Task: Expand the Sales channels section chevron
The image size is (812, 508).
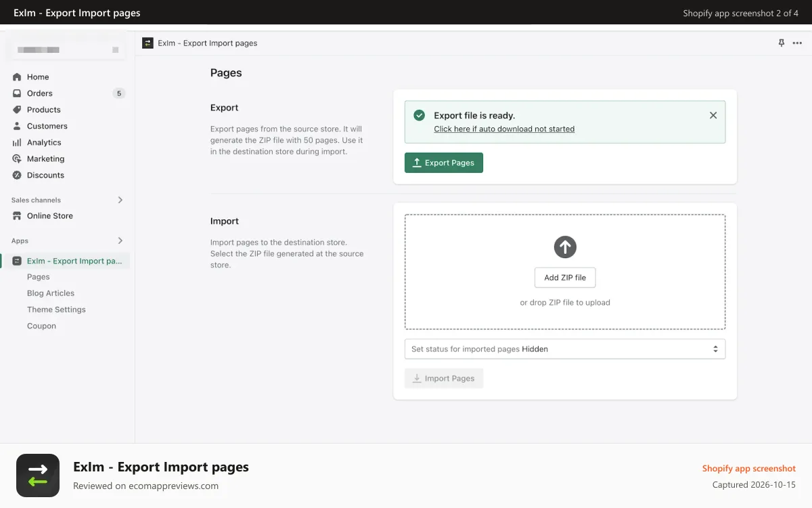Action: 120,200
